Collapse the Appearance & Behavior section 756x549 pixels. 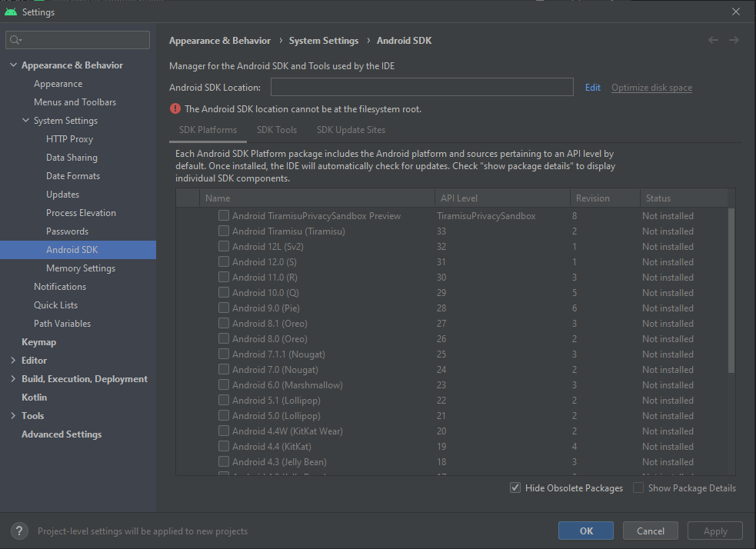tap(14, 65)
